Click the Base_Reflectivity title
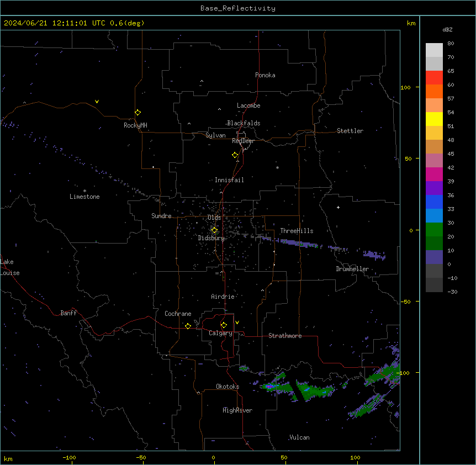This screenshot has height=465, width=476. point(238,8)
